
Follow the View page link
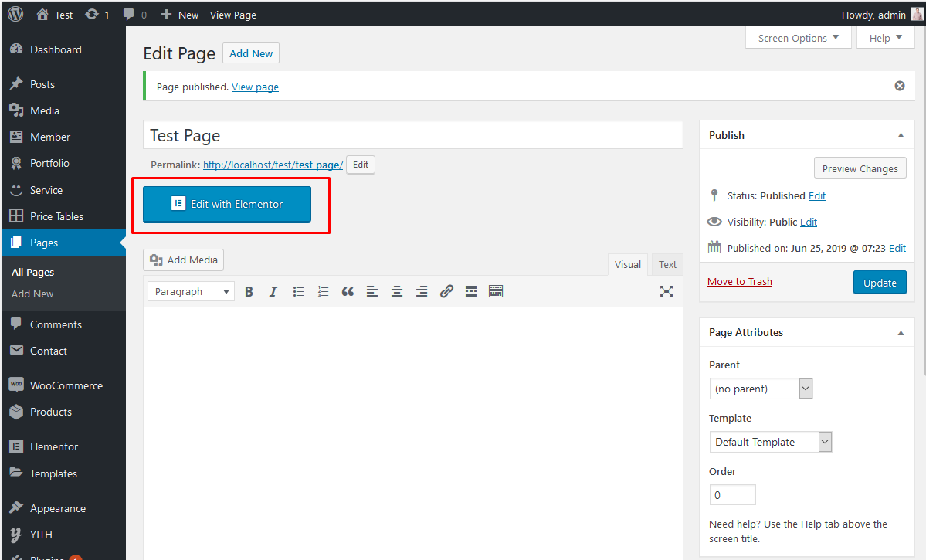(x=255, y=86)
